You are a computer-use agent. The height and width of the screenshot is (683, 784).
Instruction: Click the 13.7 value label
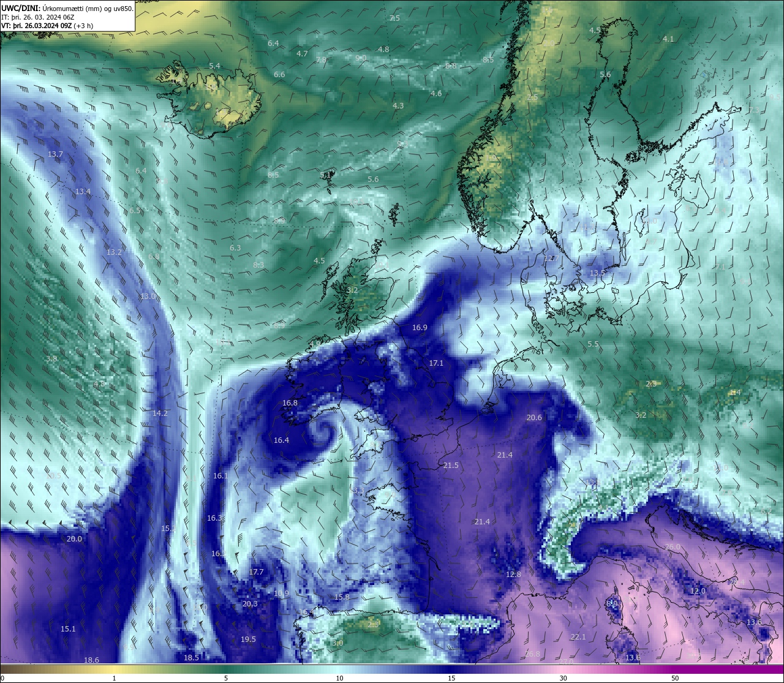(x=55, y=154)
